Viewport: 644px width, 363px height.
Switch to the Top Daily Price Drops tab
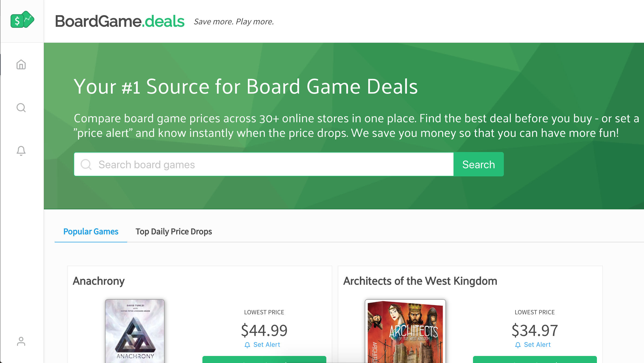[x=173, y=232]
